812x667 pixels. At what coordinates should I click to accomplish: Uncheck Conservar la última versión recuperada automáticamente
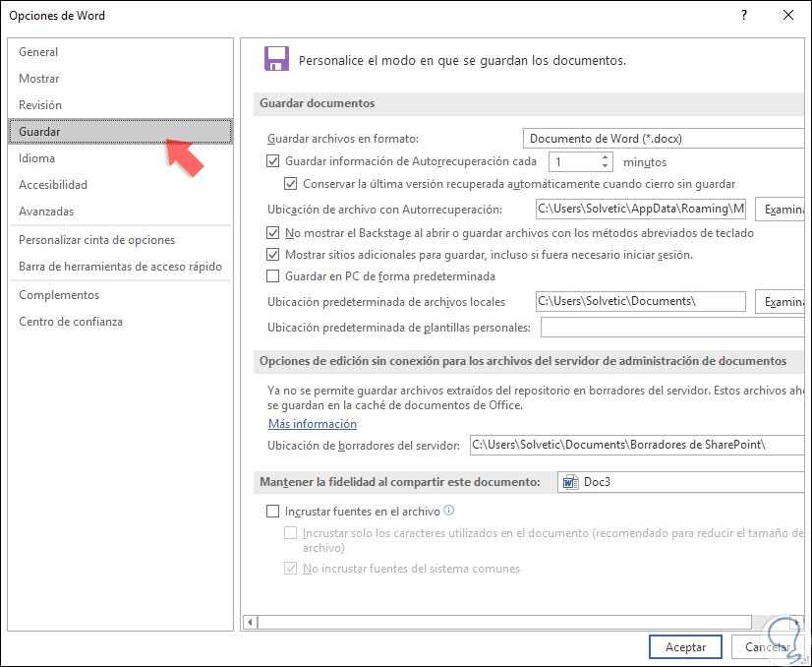291,183
